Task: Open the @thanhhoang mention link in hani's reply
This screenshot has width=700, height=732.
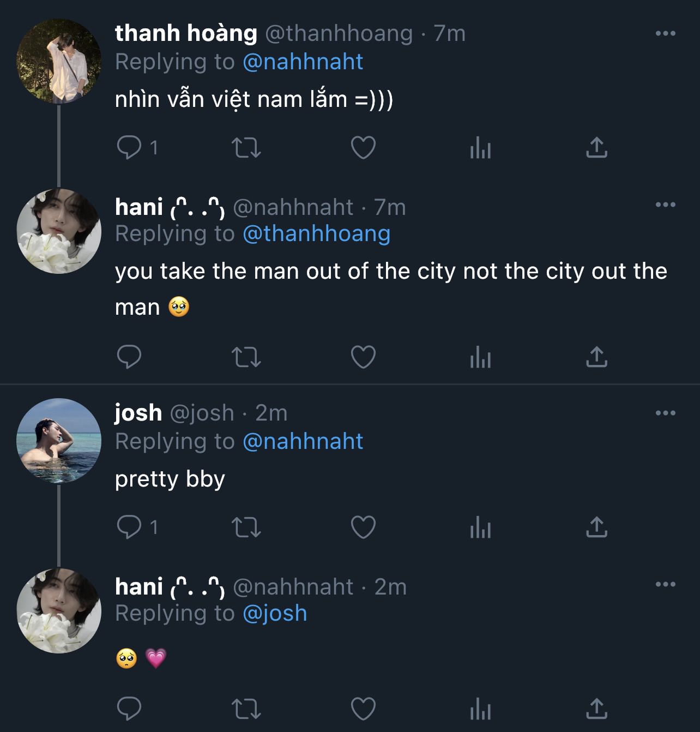Action: point(316,233)
